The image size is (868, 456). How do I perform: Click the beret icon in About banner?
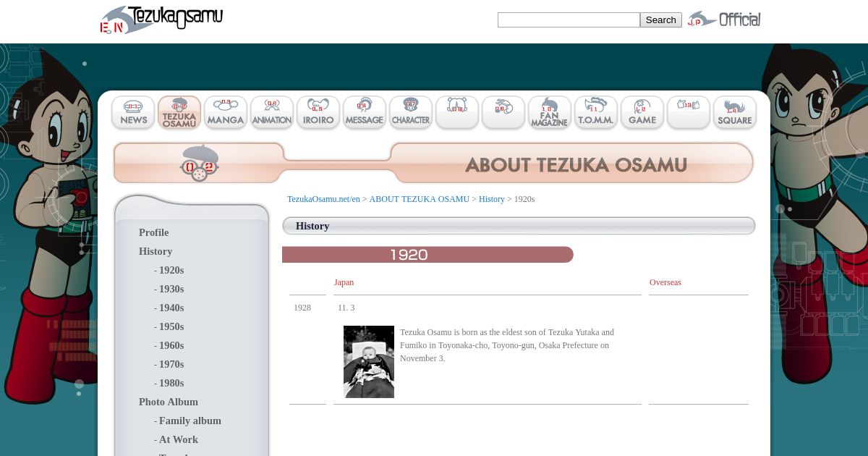(200, 163)
